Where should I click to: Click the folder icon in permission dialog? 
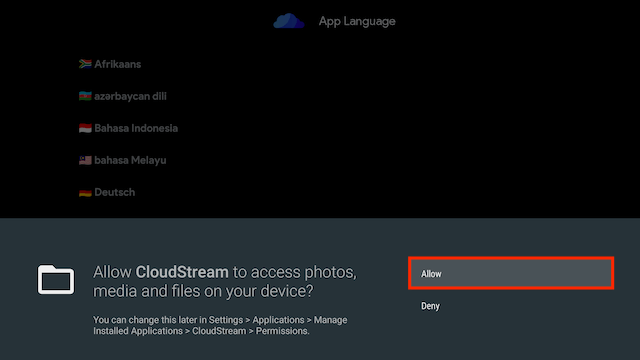pyautogui.click(x=56, y=280)
